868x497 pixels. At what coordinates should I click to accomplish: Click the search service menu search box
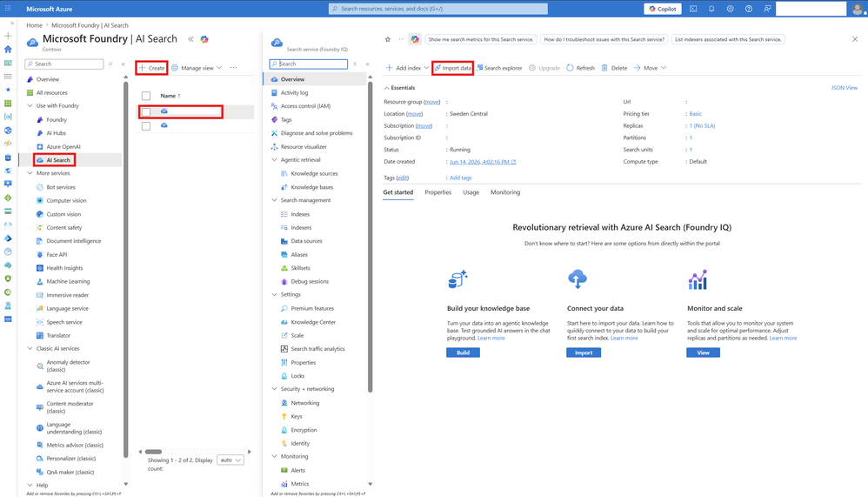pos(309,64)
